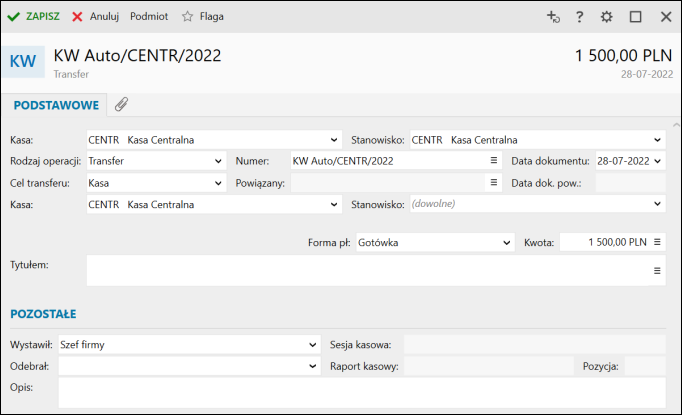Open the Podmiot menu
Image resolution: width=682 pixels, height=415 pixels.
[149, 17]
